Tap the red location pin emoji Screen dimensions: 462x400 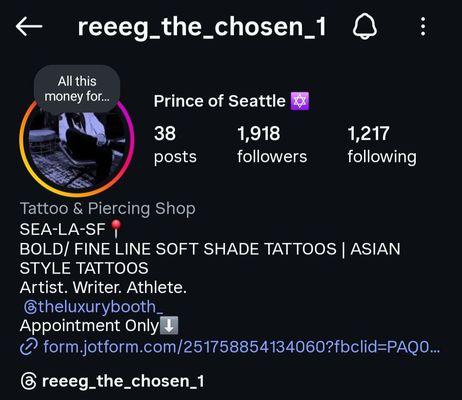(x=116, y=229)
